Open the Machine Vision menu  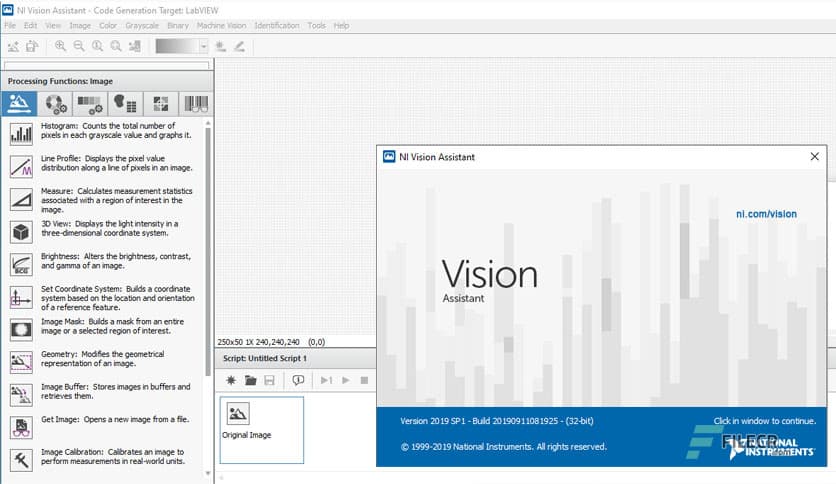pos(221,26)
